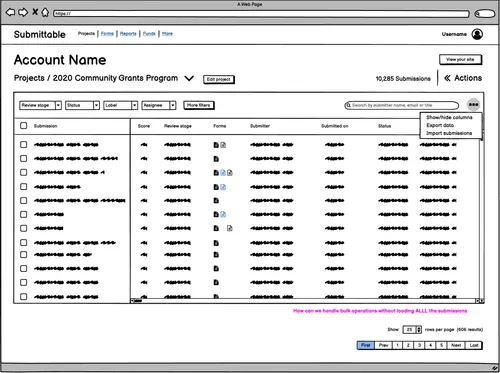Click the View your site button

point(460,60)
